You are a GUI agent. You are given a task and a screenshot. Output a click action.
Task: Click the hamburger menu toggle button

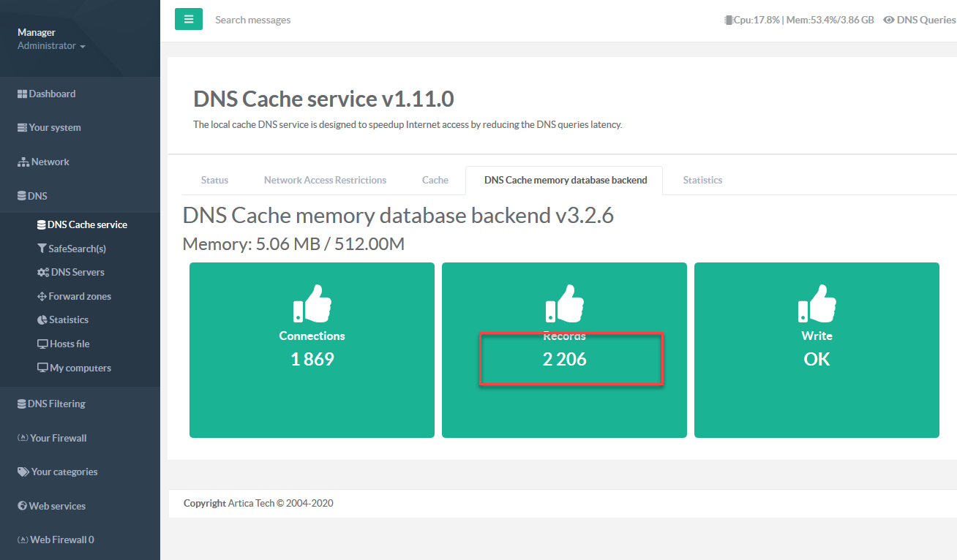[188, 20]
